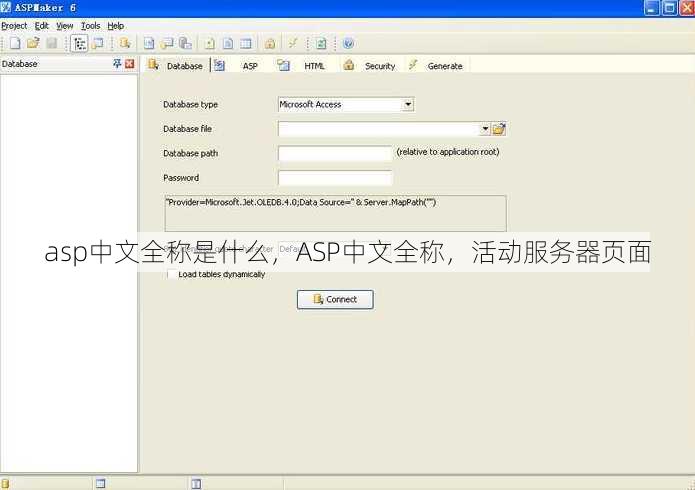Click the page-with-lines toolbar icon
Screen dimensions: 695x490
228,43
